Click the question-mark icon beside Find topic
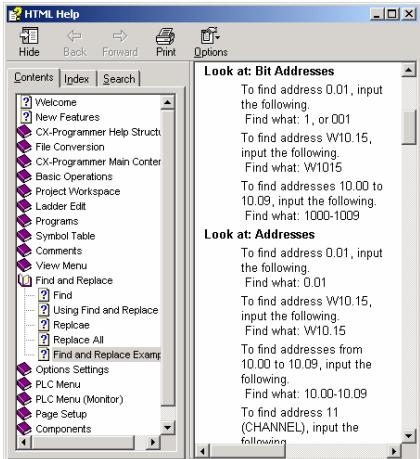The height and width of the screenshot is (459, 420). point(44,295)
